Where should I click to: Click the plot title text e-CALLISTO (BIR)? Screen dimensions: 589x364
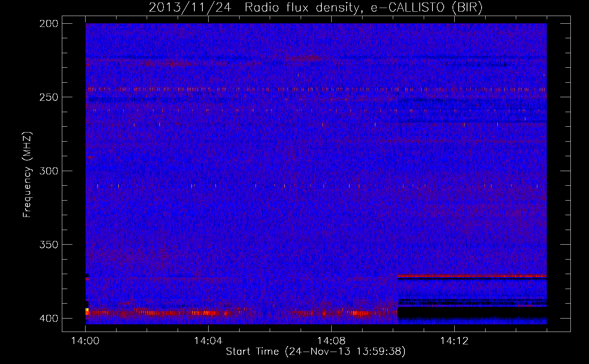point(427,8)
